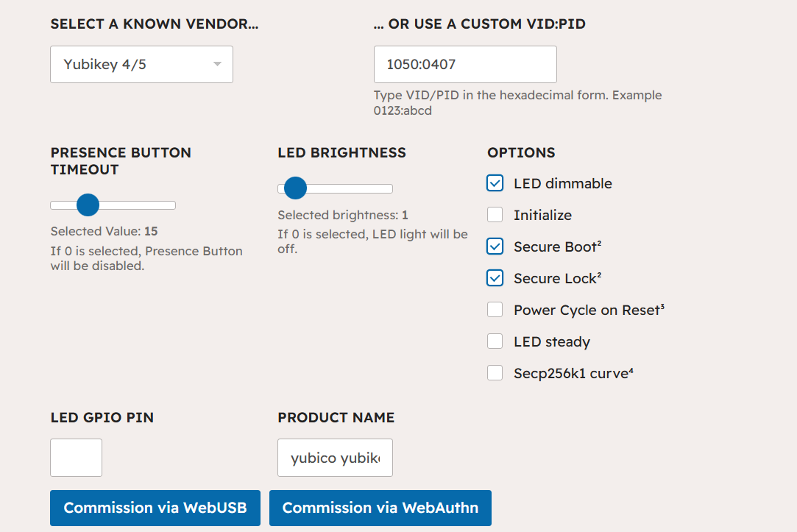Click the LED Brightness slider handle
Screen dimensions: 797x532
click(x=295, y=188)
